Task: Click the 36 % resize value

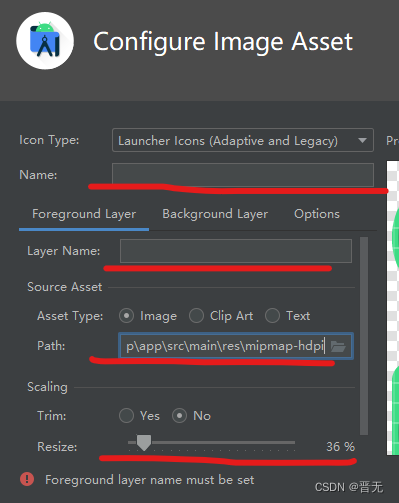Action: [340, 447]
